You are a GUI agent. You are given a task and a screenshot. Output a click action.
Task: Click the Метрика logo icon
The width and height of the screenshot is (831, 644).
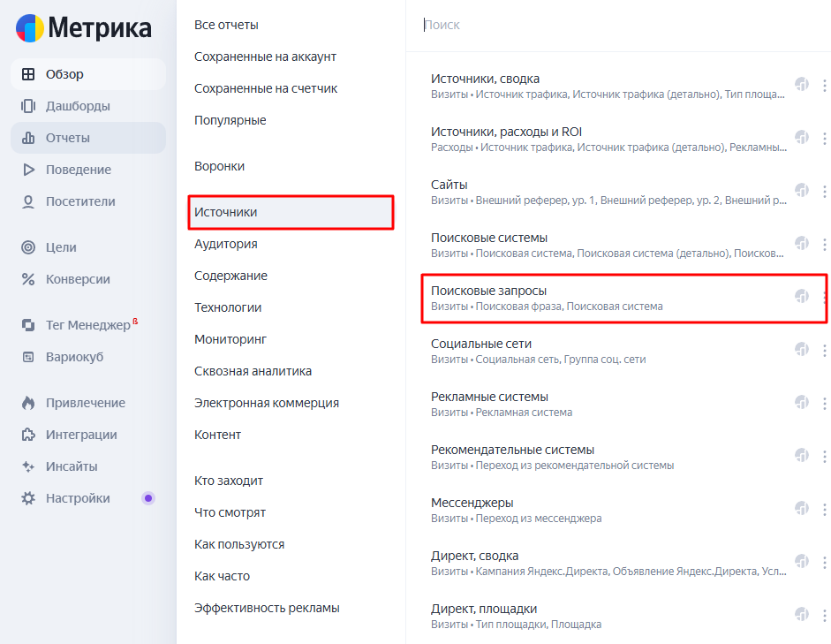(x=30, y=27)
